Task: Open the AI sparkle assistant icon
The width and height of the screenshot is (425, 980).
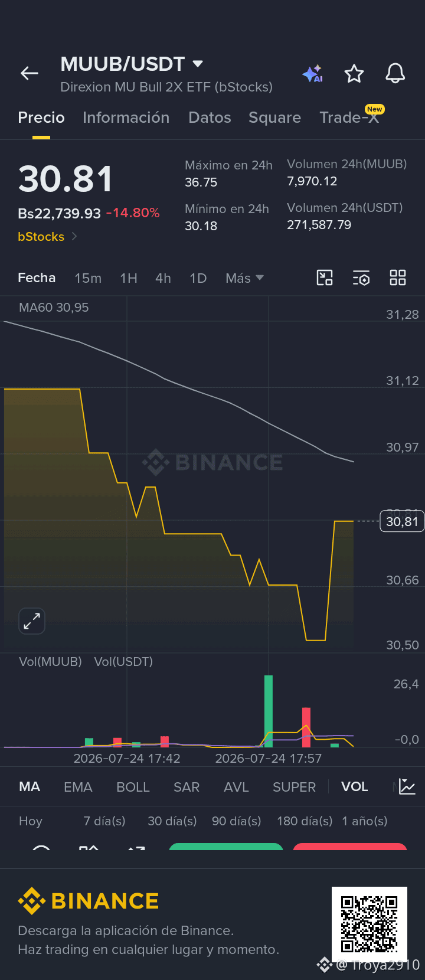Action: [313, 74]
